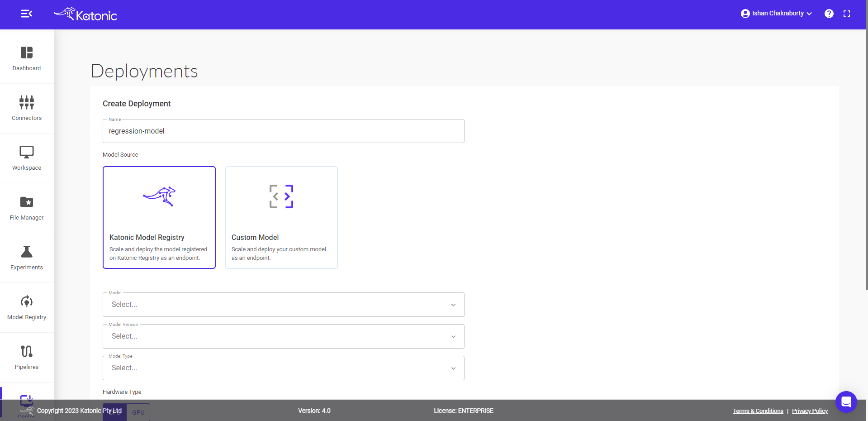Click the Hardware Type label

point(122,392)
